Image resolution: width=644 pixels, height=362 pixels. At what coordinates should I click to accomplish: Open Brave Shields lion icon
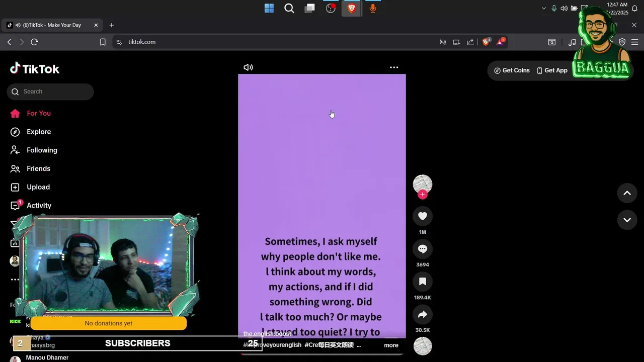pyautogui.click(x=486, y=42)
